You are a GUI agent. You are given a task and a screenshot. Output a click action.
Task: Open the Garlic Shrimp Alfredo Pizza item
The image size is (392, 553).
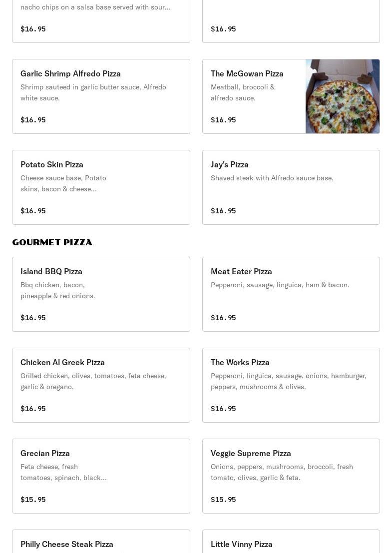point(101,96)
